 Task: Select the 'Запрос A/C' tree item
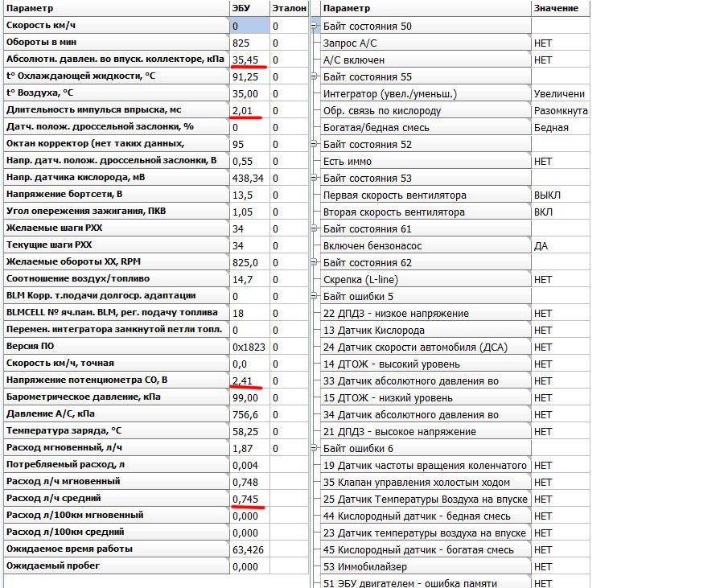426,43
